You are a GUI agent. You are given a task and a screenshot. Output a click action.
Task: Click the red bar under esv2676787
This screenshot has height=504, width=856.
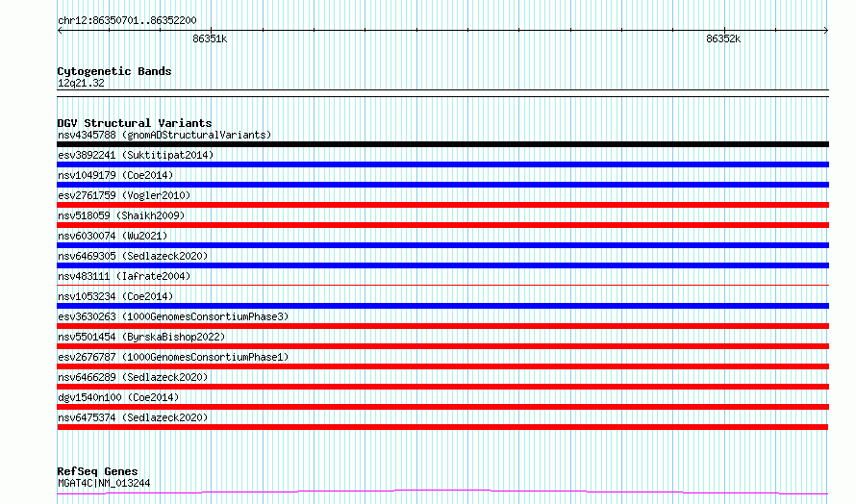442,366
